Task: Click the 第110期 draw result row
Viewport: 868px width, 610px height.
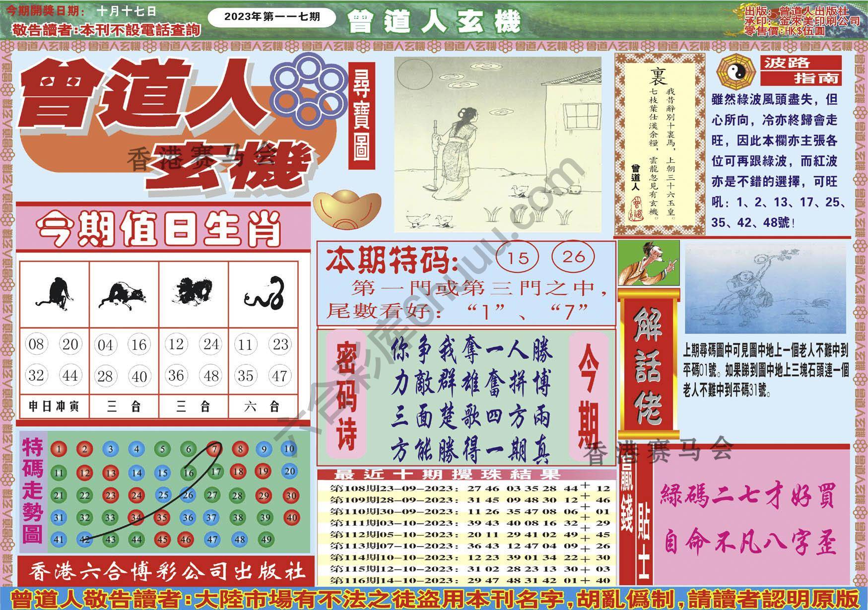Action: (x=470, y=512)
